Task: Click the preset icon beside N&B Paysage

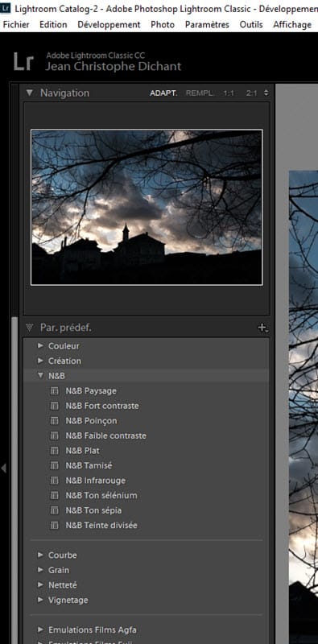Action: [54, 391]
